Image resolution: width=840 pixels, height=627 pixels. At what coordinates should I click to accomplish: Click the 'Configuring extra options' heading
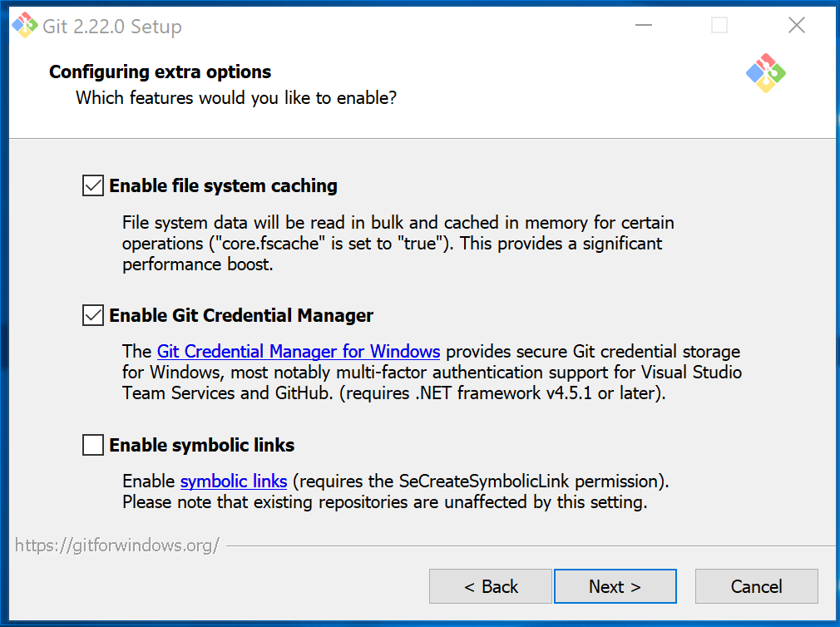point(160,72)
